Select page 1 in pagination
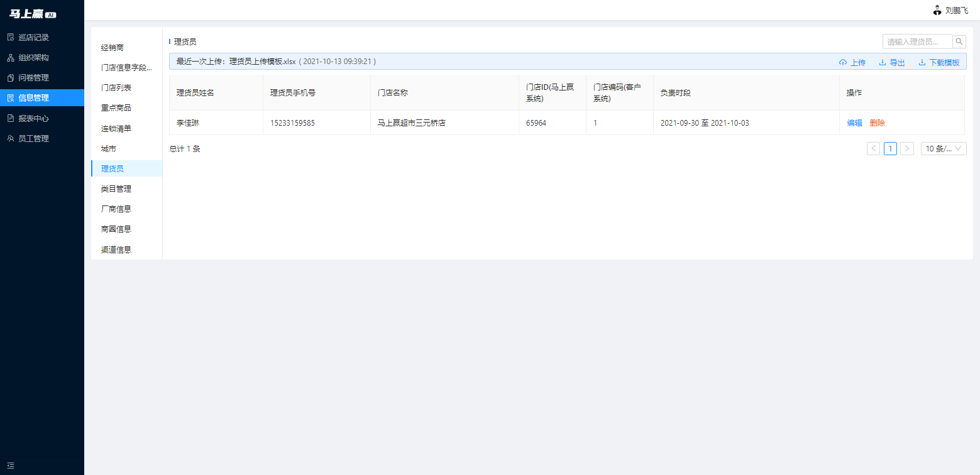The image size is (980, 475). (x=890, y=148)
